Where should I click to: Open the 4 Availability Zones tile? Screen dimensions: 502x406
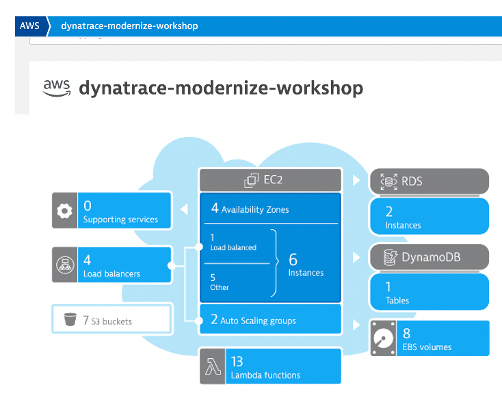click(x=270, y=209)
